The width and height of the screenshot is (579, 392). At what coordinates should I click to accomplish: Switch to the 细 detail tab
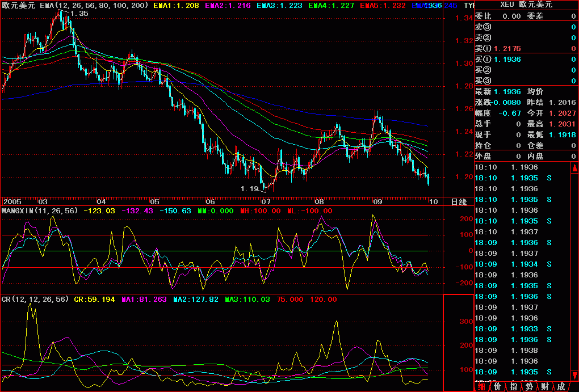(481, 386)
